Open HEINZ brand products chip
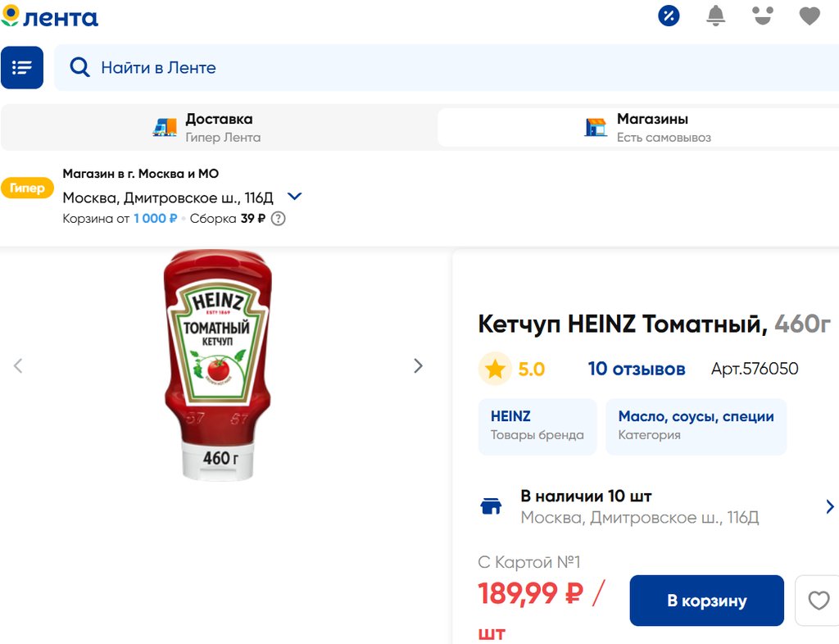Viewport: 839px width, 644px height. [537, 426]
